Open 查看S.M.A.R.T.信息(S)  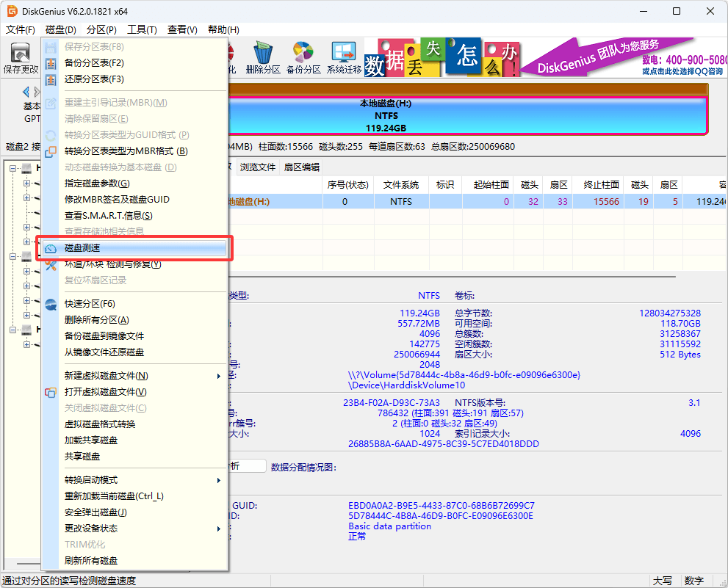134,216
